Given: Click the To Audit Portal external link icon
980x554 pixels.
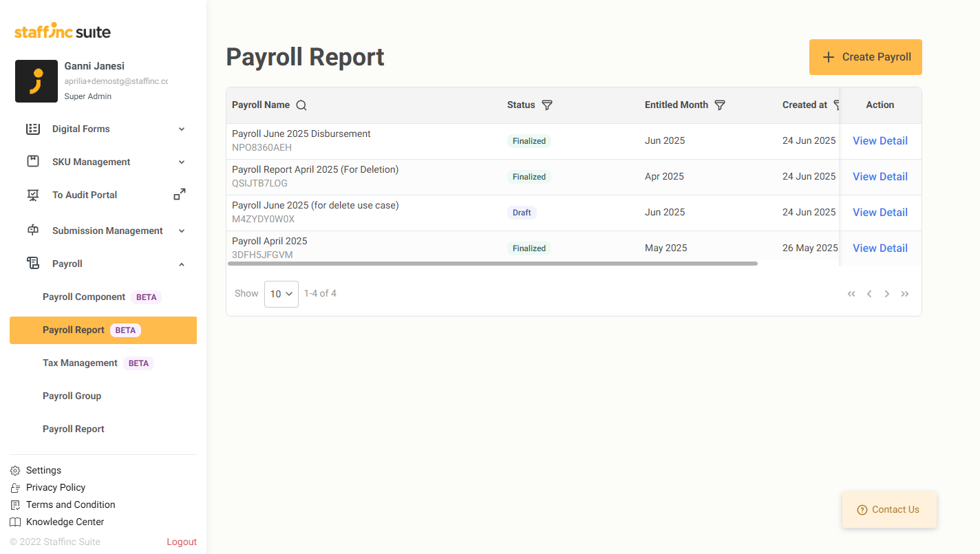Looking at the screenshot, I should coord(180,195).
